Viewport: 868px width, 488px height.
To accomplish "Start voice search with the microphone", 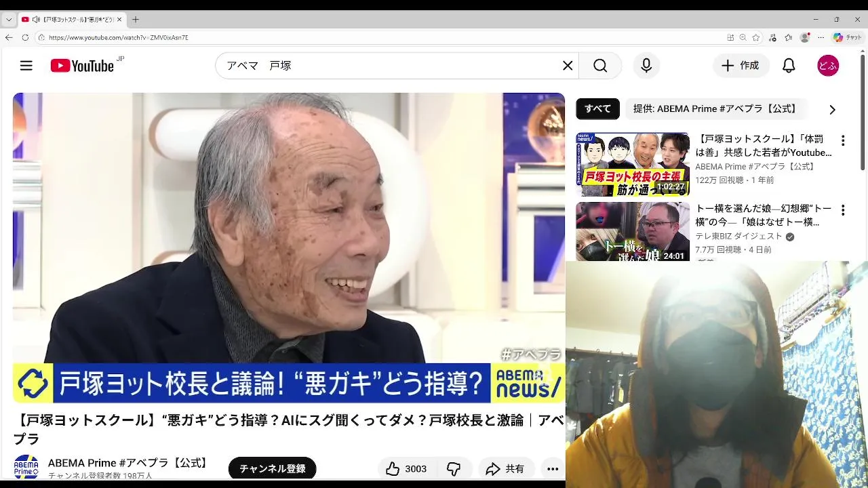I will 646,66.
